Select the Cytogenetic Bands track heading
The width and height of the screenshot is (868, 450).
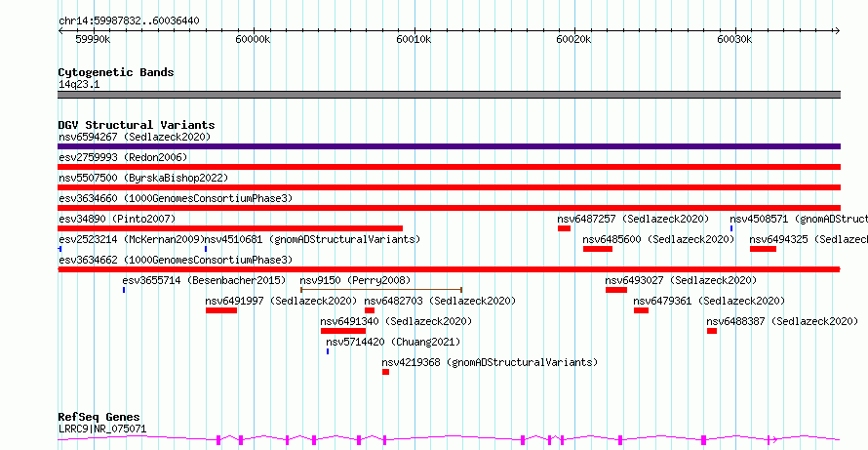tap(116, 72)
